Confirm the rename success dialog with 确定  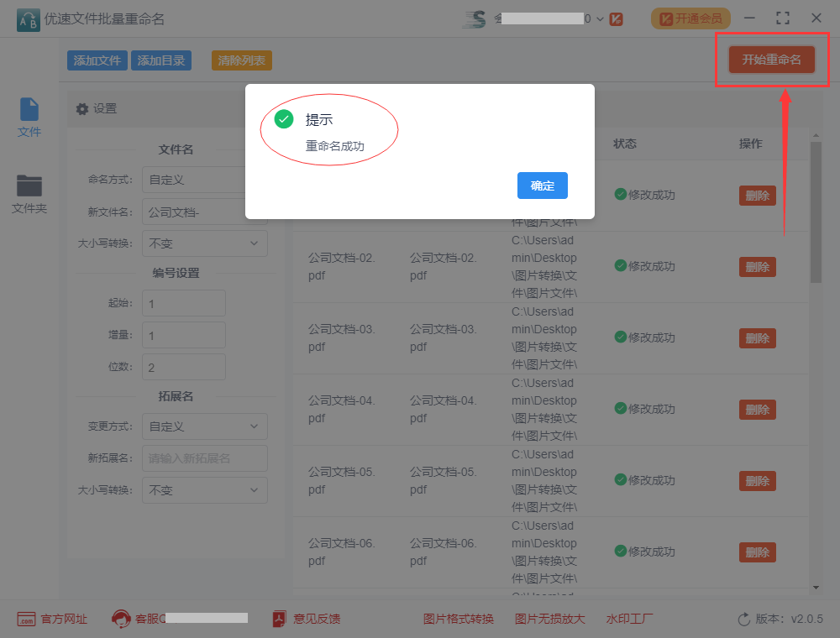tap(542, 186)
